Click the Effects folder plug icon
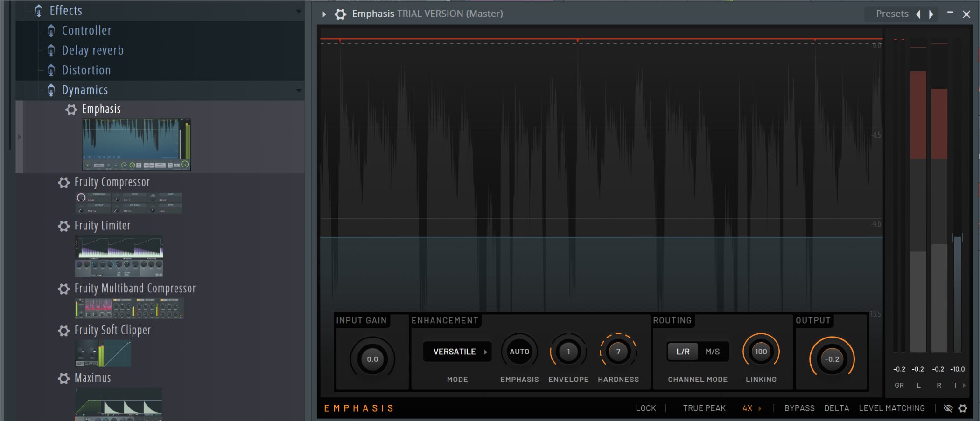 39,10
